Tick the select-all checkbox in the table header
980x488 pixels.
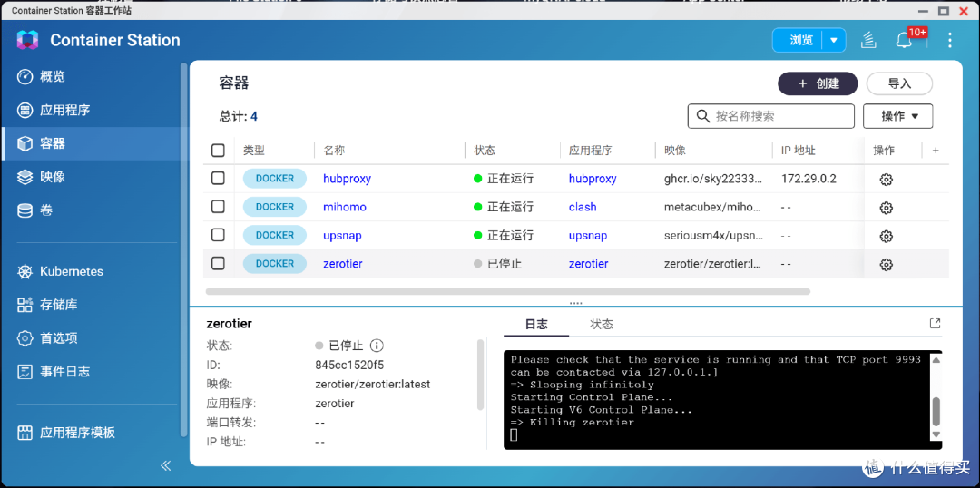point(218,151)
